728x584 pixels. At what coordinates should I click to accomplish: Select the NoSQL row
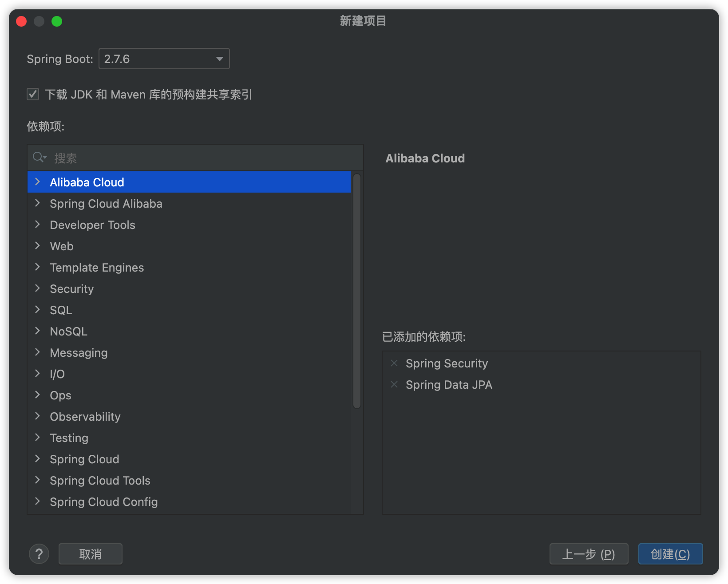point(189,331)
